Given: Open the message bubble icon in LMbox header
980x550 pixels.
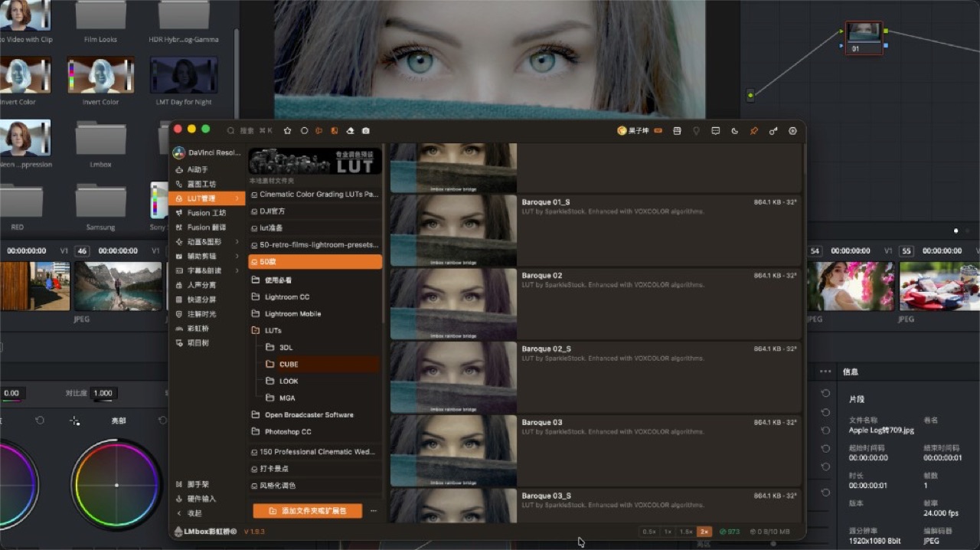Looking at the screenshot, I should (x=715, y=131).
